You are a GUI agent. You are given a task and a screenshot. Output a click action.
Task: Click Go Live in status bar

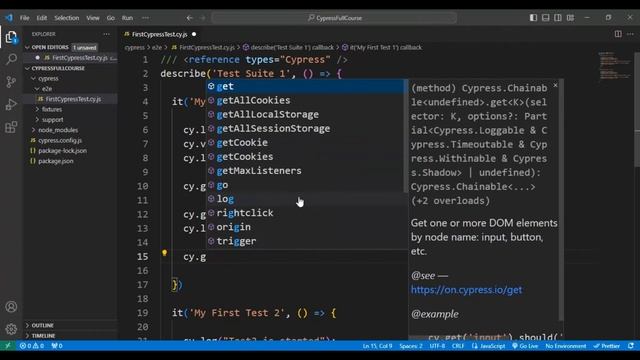coord(525,346)
